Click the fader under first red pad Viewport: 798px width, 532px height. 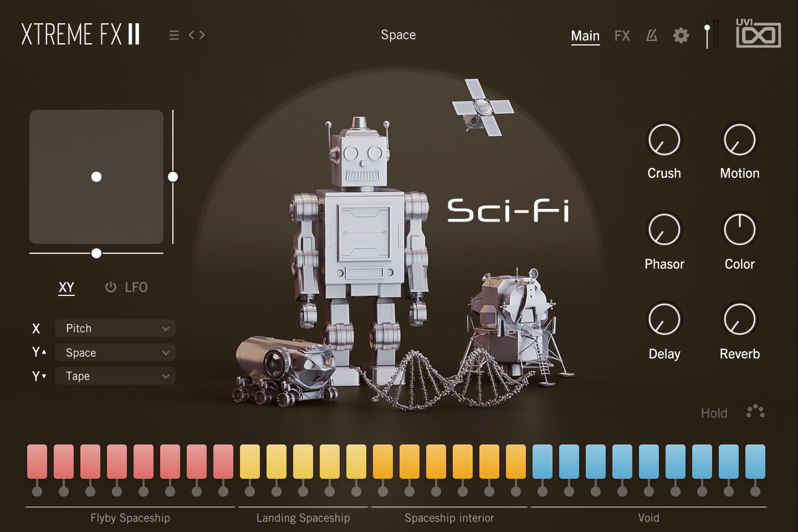(37, 491)
